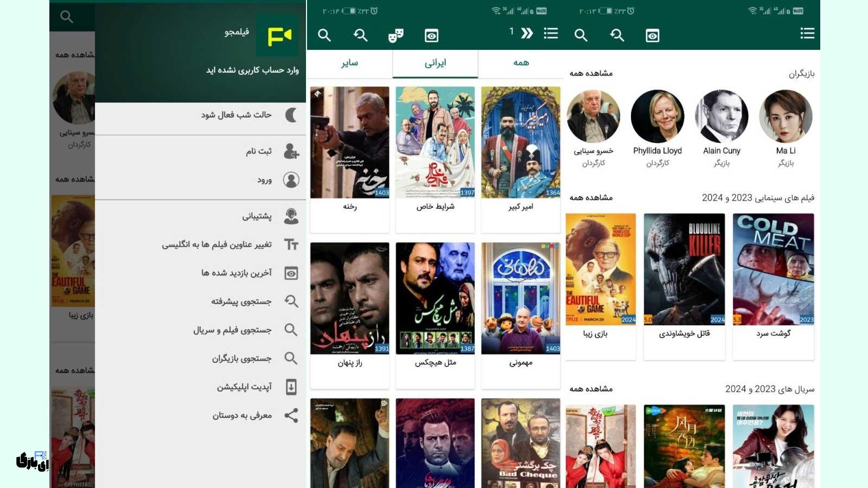
Task: Switch to the همه tab
Action: pyautogui.click(x=521, y=63)
